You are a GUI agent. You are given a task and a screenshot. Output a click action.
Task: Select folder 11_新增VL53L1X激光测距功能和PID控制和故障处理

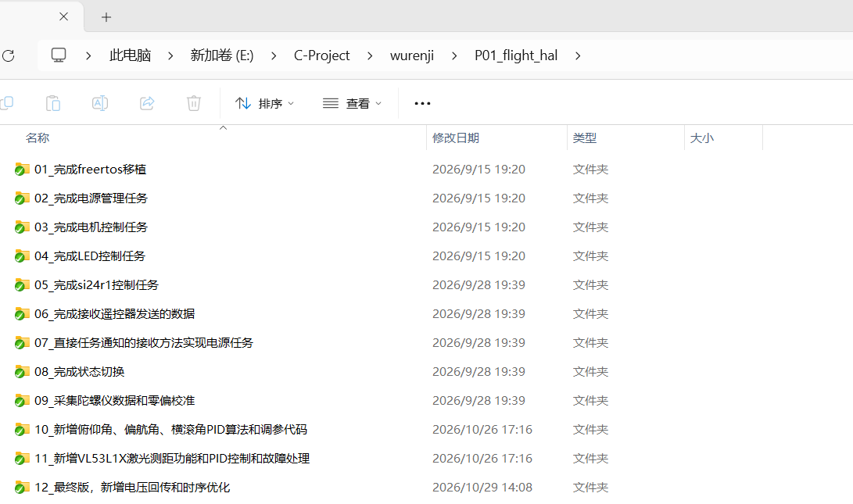point(172,459)
